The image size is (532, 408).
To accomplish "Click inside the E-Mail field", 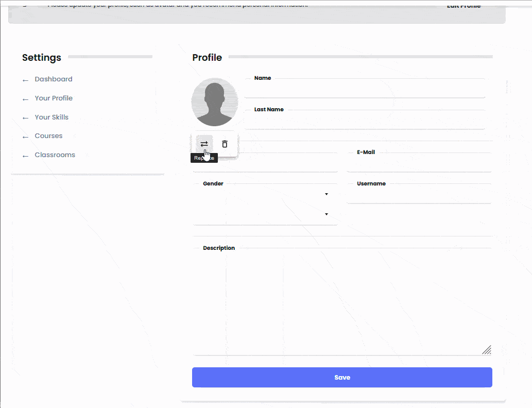I will tap(418, 163).
